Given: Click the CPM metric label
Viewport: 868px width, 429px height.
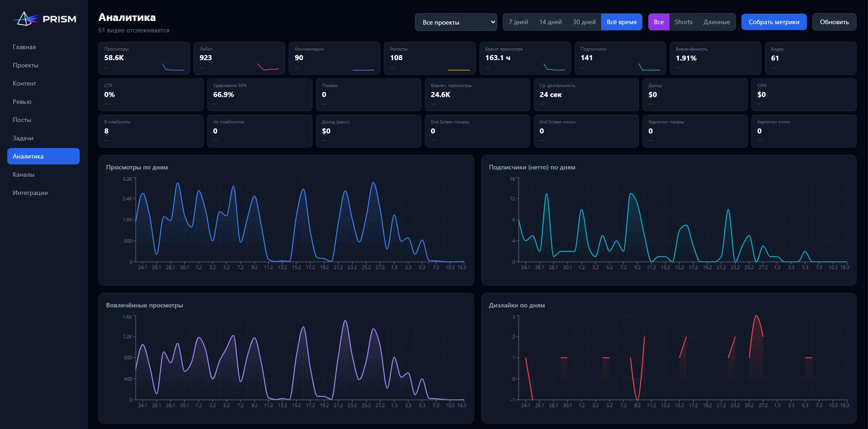Looking at the screenshot, I should pos(762,86).
